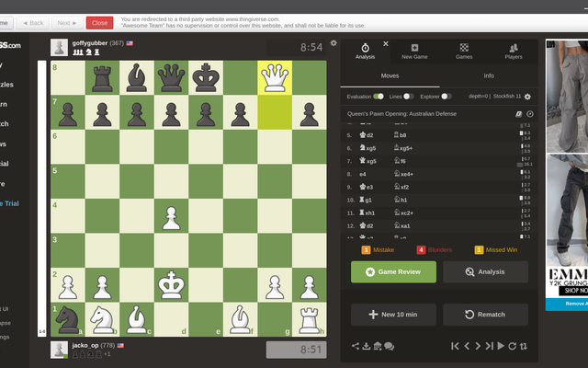This screenshot has width=588, height=368.
Task: Select white's move 11 rook xh1
Action: click(x=367, y=213)
